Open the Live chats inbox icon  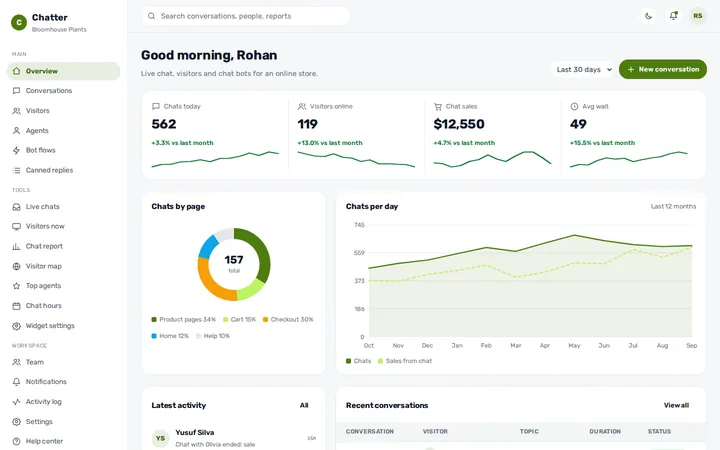(x=17, y=207)
